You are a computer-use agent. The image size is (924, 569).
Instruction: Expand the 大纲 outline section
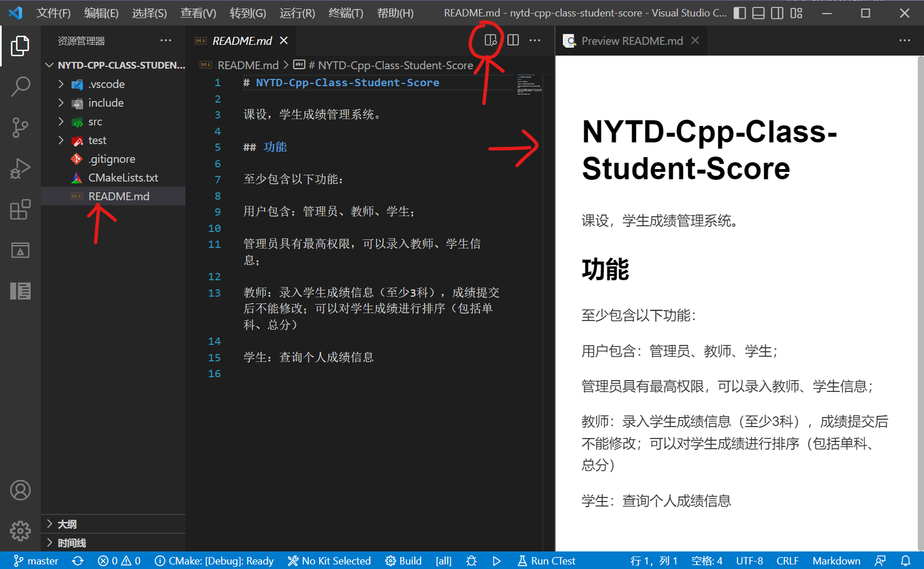tap(67, 524)
